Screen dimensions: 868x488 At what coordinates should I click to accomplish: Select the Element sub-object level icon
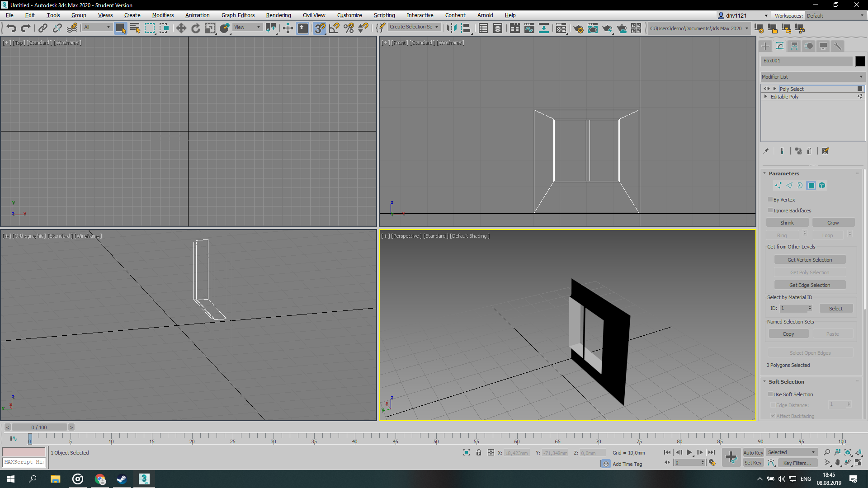pos(822,185)
